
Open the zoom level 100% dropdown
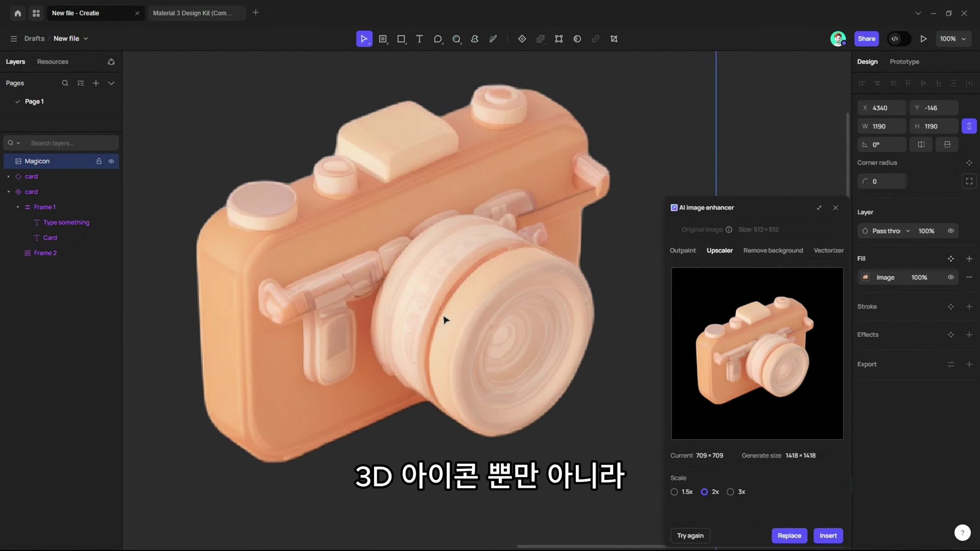953,39
